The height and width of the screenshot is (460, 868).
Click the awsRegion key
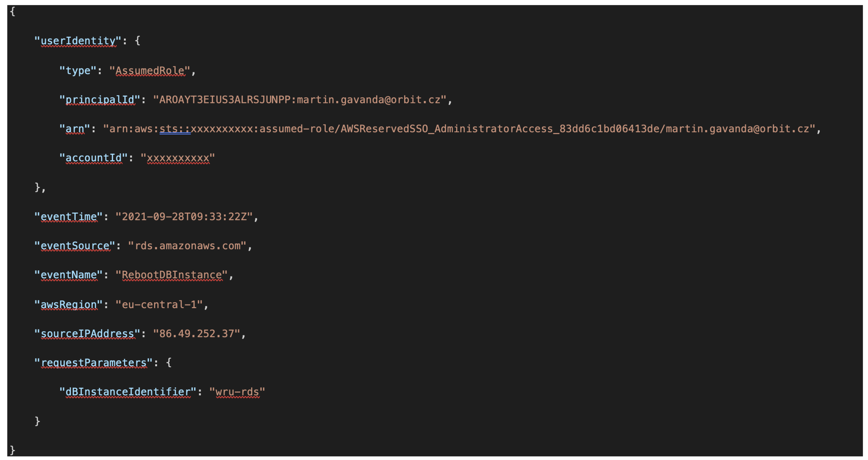click(68, 304)
